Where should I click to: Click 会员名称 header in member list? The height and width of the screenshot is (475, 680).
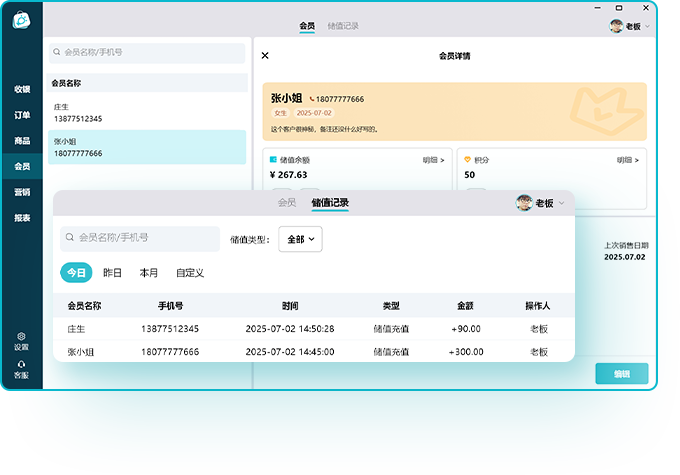(x=66, y=83)
